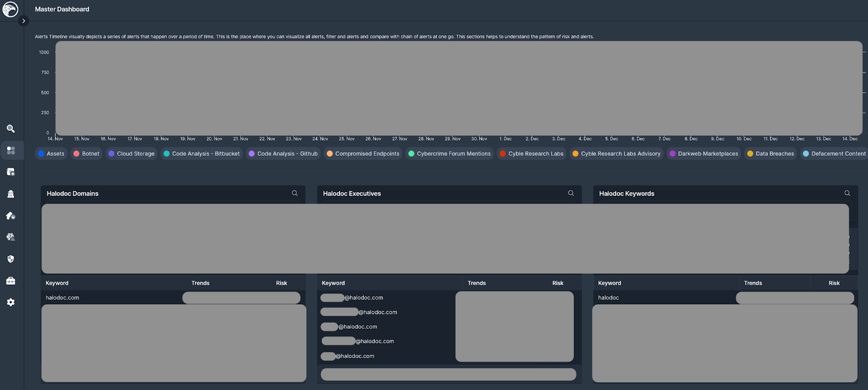The width and height of the screenshot is (868, 390).
Task: Click the Keyword header in Halodoc Domains
Action: pyautogui.click(x=57, y=283)
